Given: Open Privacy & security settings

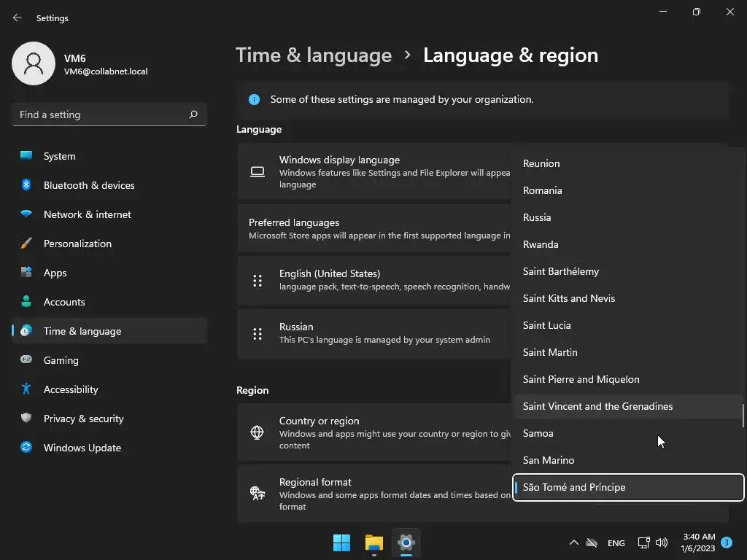Looking at the screenshot, I should click(x=109, y=418).
